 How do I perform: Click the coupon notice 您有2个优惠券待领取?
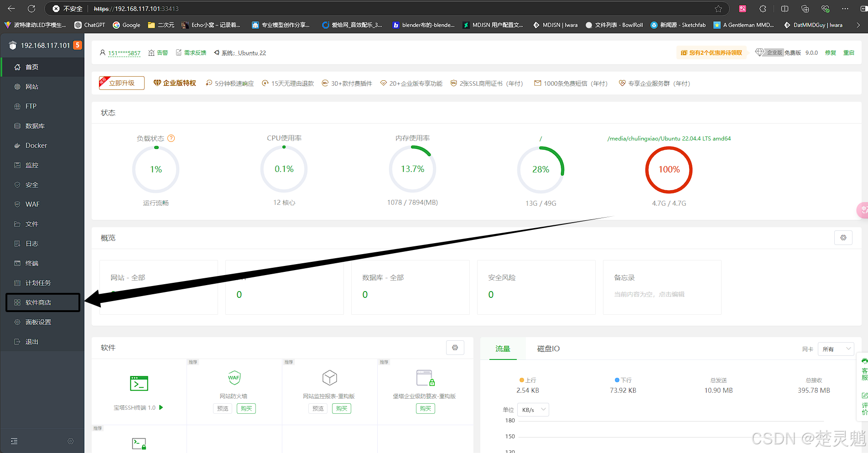pyautogui.click(x=712, y=53)
